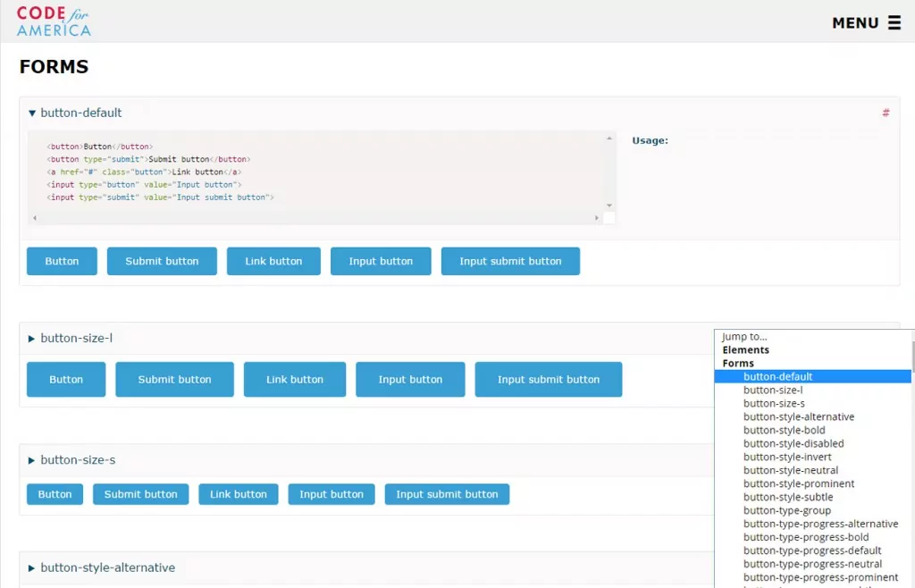
Task: Click default Input submit button
Action: [x=510, y=261]
